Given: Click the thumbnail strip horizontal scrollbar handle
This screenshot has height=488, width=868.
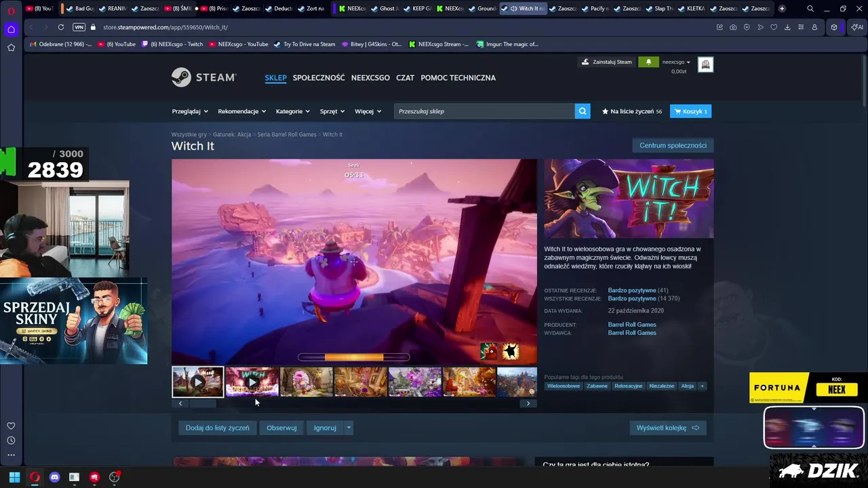Looking at the screenshot, I should coord(202,403).
